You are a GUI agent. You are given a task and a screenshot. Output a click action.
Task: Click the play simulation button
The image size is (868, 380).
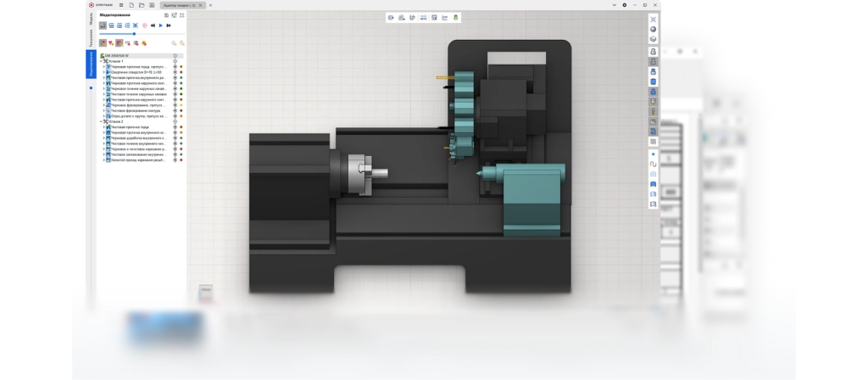click(x=160, y=25)
